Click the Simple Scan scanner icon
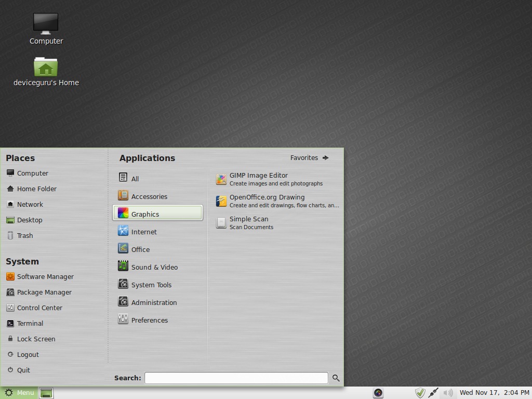This screenshot has height=399, width=532. [221, 223]
